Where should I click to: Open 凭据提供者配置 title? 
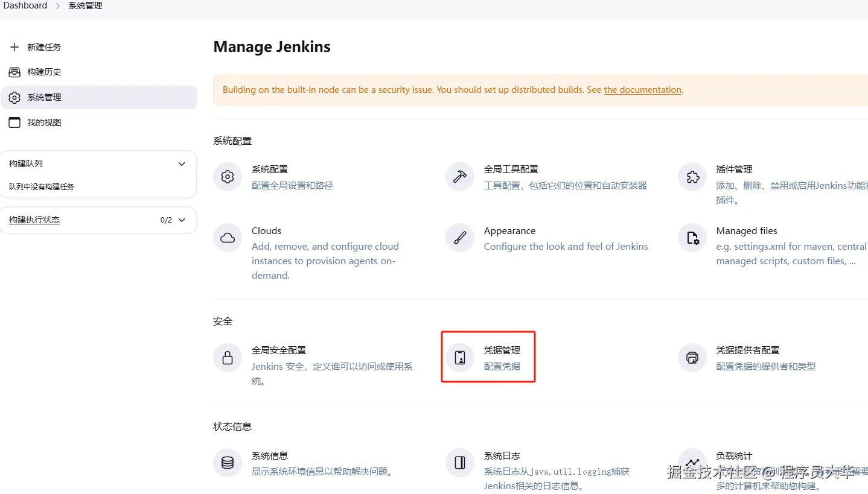pyautogui.click(x=748, y=350)
